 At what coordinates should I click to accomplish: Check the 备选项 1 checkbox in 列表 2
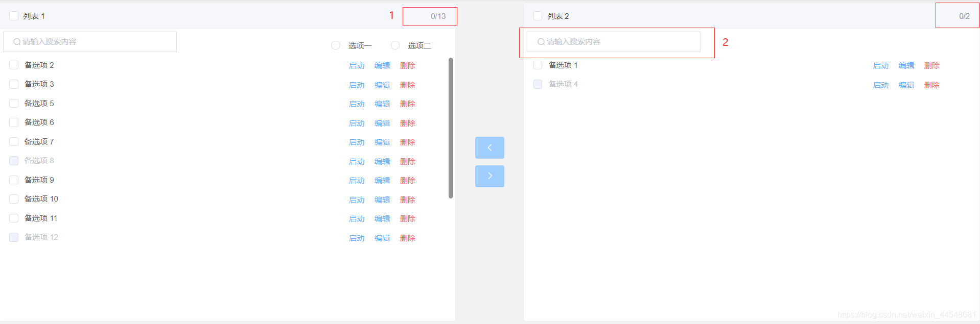pos(538,65)
